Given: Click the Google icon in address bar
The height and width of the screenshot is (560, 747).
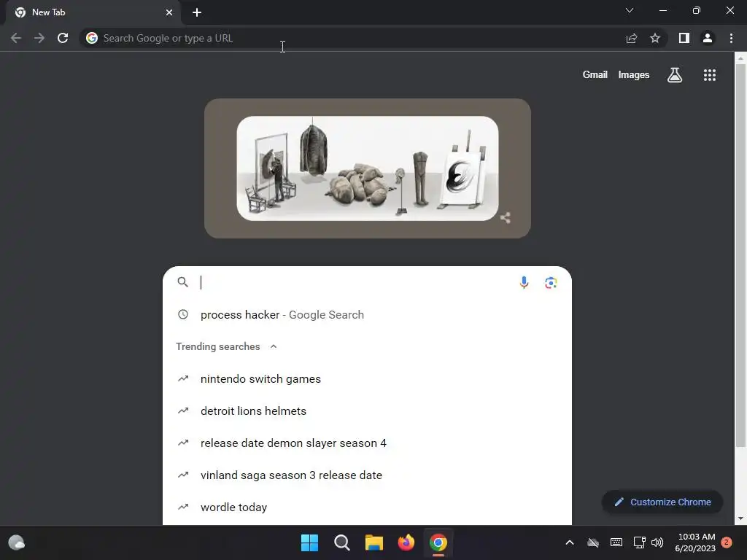Looking at the screenshot, I should tap(92, 38).
